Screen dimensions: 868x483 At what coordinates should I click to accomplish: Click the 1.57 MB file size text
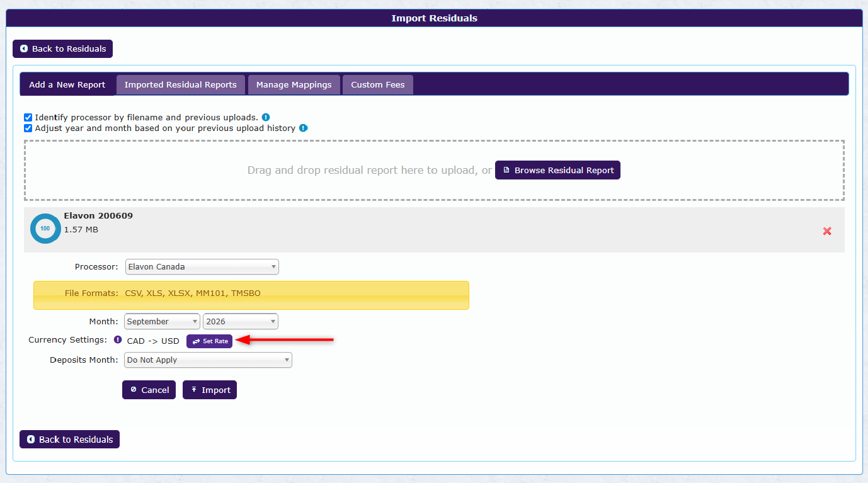point(81,229)
